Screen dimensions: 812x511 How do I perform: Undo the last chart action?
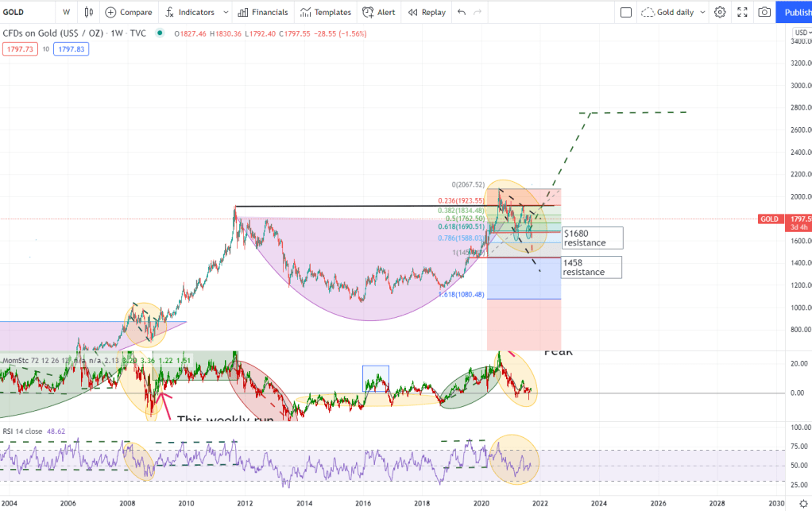tap(462, 12)
